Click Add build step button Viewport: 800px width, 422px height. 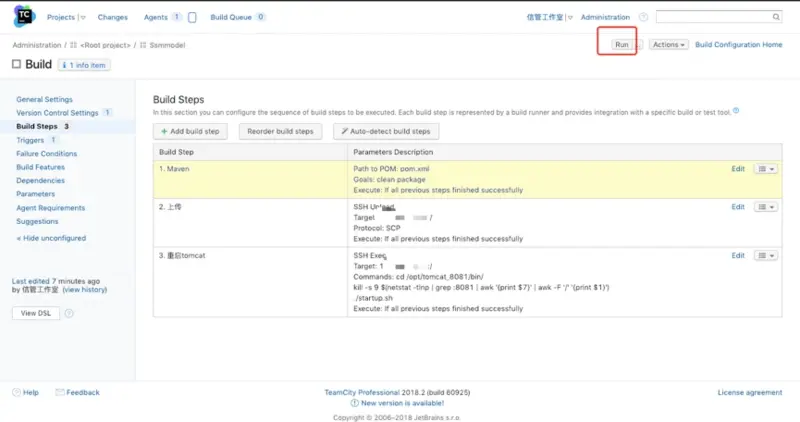(x=190, y=131)
